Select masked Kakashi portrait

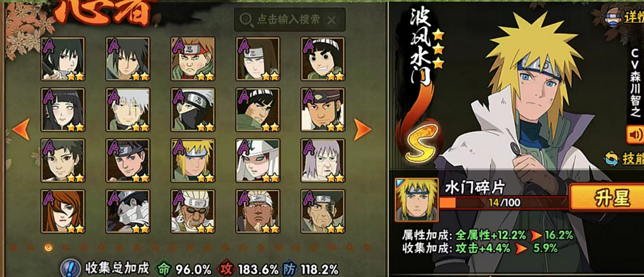click(193, 110)
